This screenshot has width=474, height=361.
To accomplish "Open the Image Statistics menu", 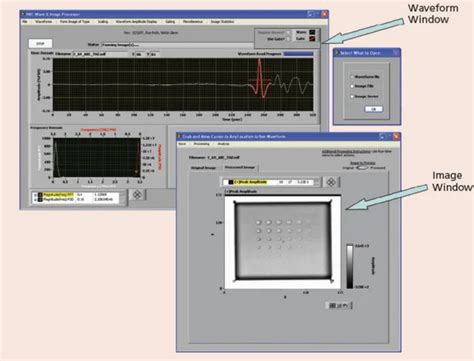I will pyautogui.click(x=222, y=22).
